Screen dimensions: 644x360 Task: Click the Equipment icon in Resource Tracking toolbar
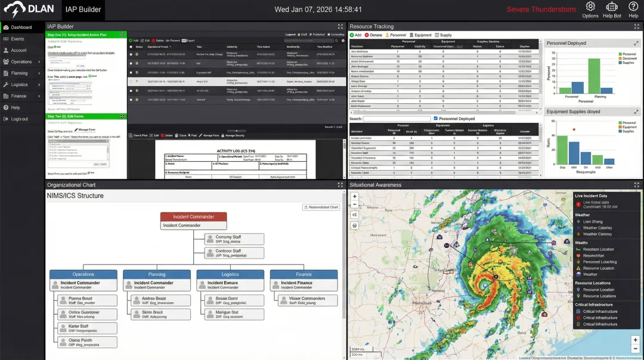coord(411,35)
